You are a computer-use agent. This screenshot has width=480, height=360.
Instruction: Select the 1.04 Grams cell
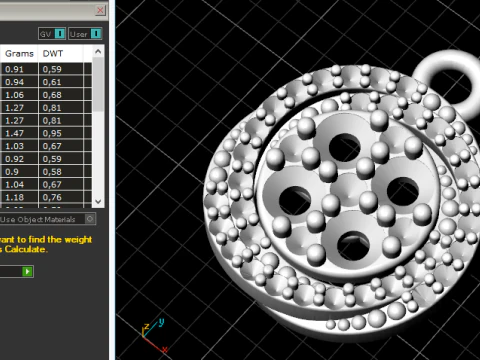19,184
